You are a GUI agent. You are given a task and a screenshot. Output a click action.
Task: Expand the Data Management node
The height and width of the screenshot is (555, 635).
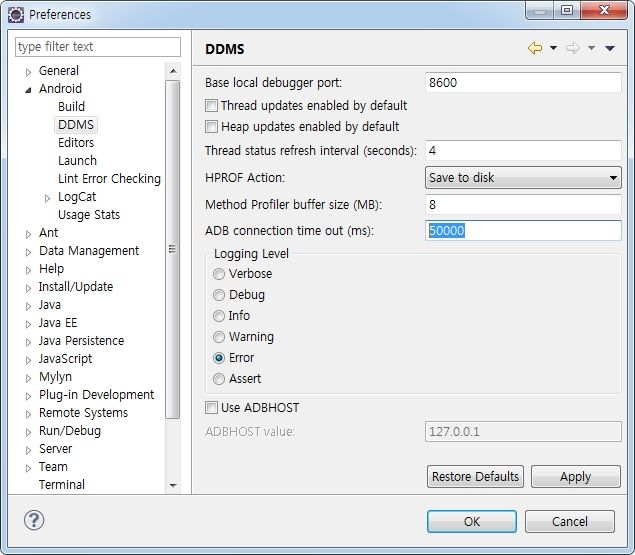tap(28, 252)
